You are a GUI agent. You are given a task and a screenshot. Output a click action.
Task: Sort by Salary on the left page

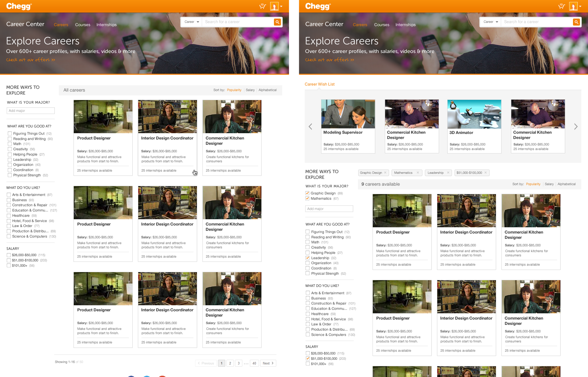tap(250, 90)
